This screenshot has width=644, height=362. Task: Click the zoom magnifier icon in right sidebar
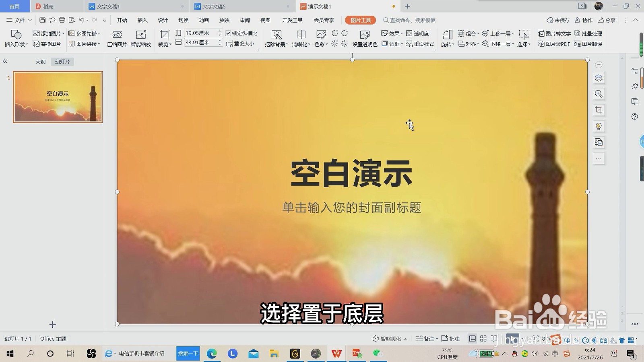[x=599, y=94]
